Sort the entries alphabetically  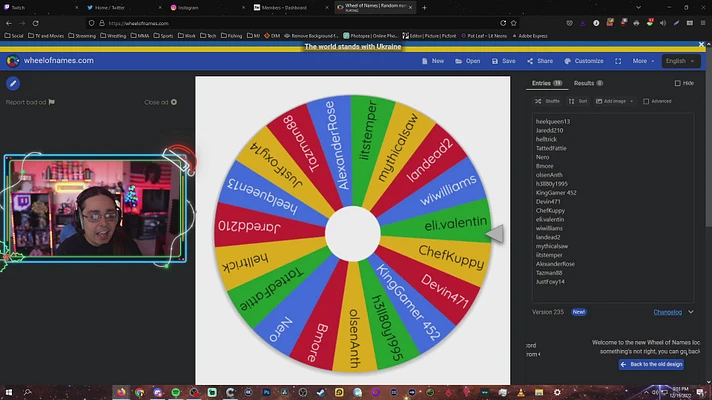(x=578, y=101)
